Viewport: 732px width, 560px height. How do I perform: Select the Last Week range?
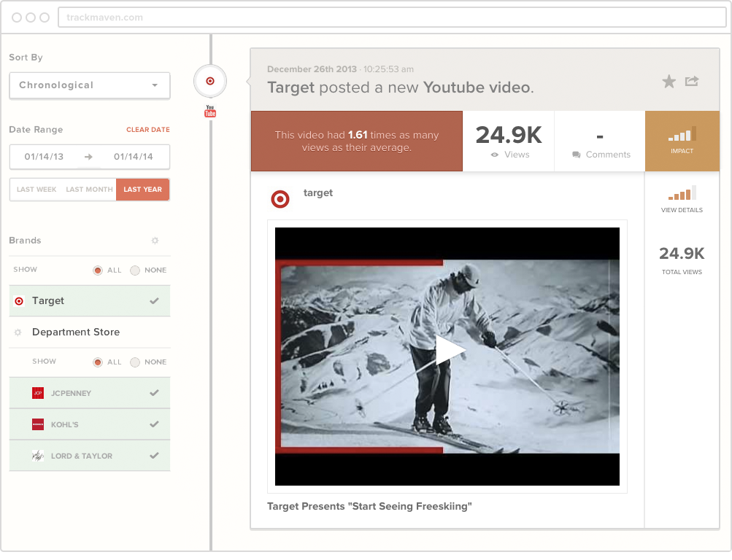pos(36,190)
